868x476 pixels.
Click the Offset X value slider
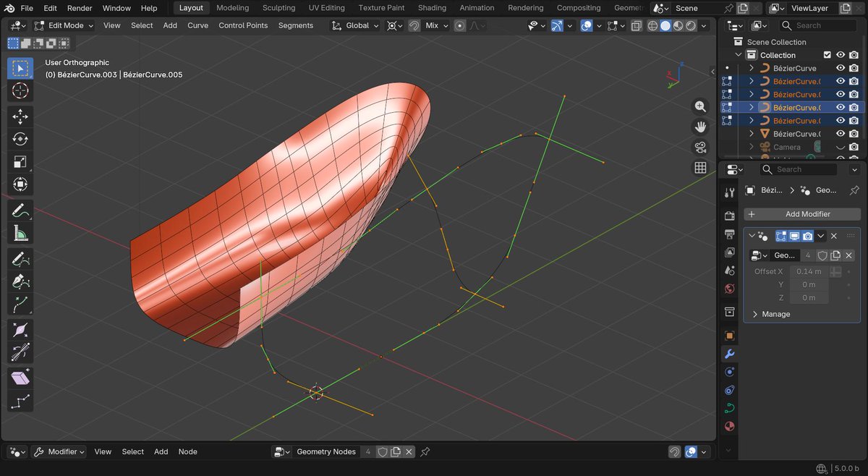click(809, 271)
